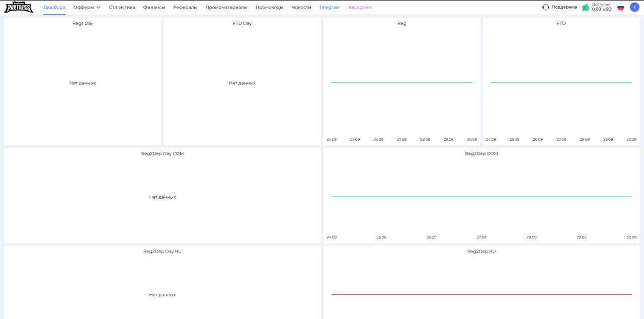This screenshot has height=319, width=644.
Task: Follow the Instagram link
Action: point(360,8)
